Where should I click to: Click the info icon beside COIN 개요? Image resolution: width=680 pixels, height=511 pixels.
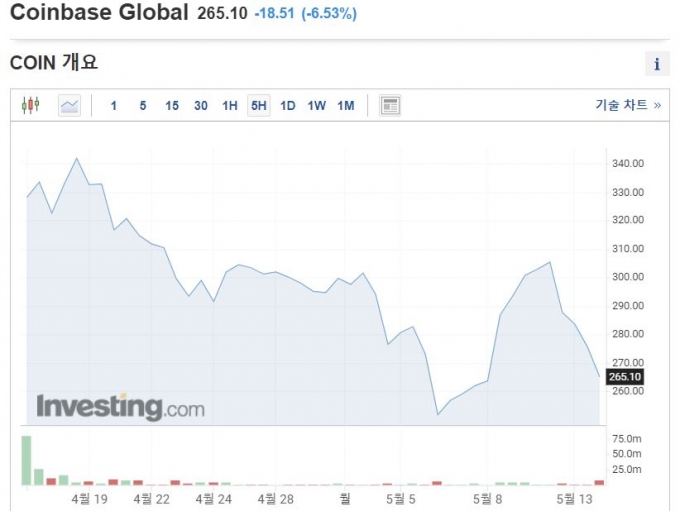click(x=657, y=64)
